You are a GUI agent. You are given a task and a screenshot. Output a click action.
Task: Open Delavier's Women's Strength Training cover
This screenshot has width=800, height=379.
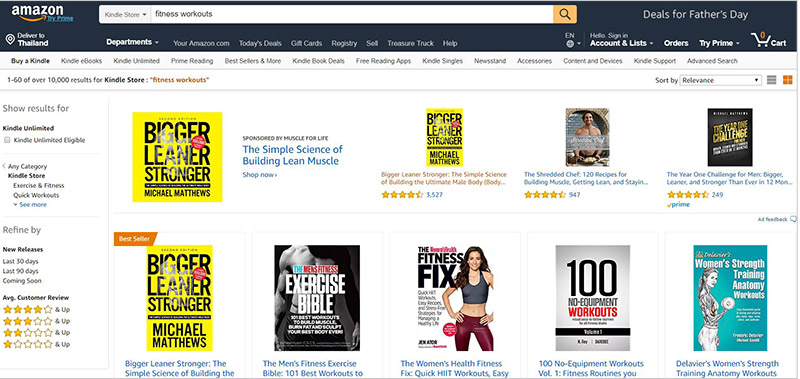[730, 298]
